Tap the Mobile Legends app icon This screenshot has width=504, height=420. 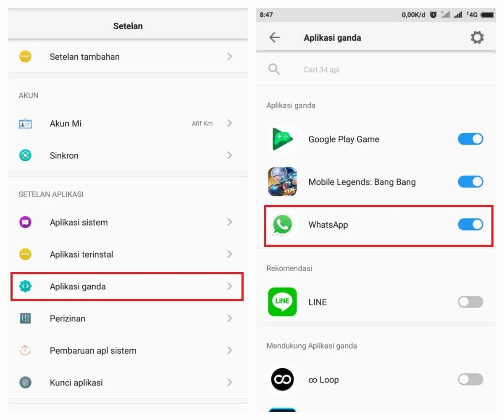click(x=282, y=182)
